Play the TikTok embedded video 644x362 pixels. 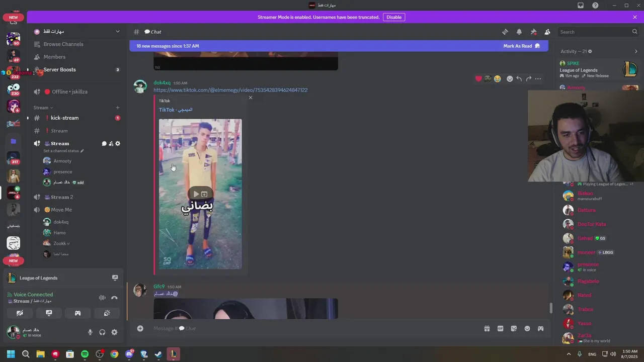196,194
